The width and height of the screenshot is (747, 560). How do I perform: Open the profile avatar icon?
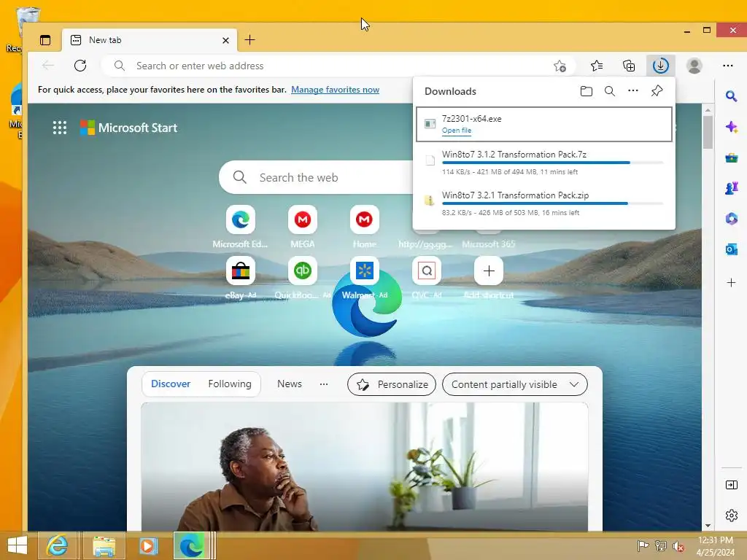pyautogui.click(x=694, y=66)
